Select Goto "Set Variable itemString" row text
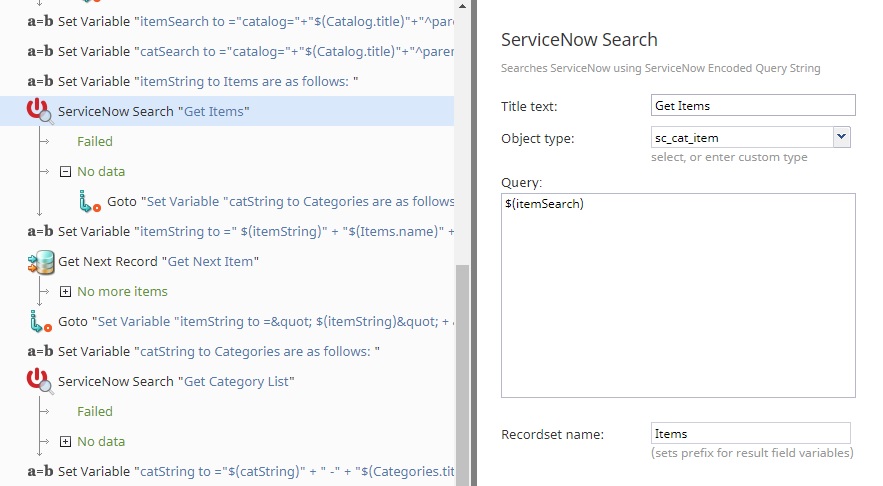The image size is (883, 486). (x=256, y=322)
